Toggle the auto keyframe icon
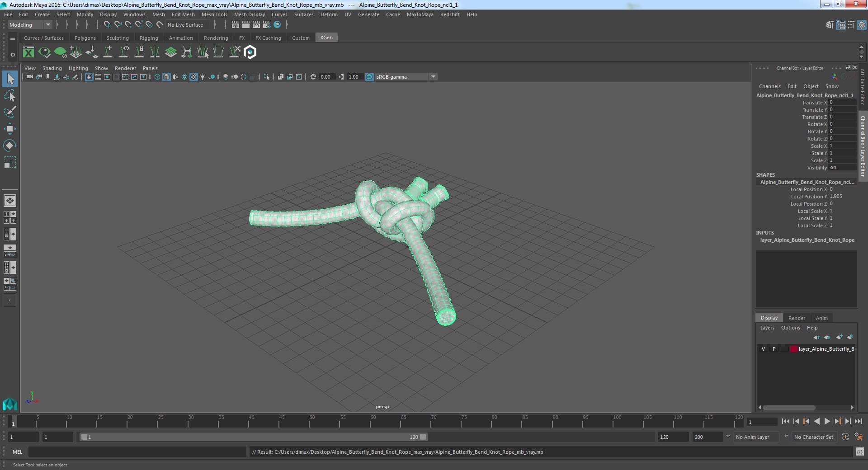 pos(845,437)
